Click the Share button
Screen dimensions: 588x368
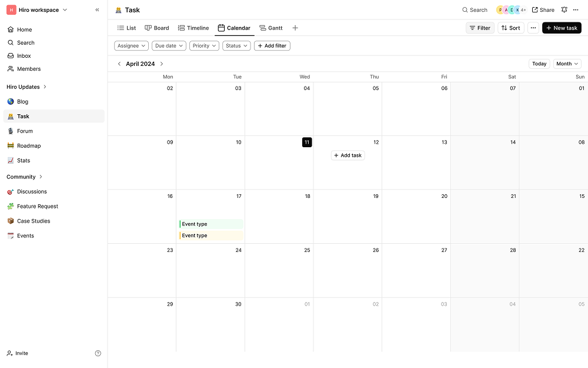point(543,10)
